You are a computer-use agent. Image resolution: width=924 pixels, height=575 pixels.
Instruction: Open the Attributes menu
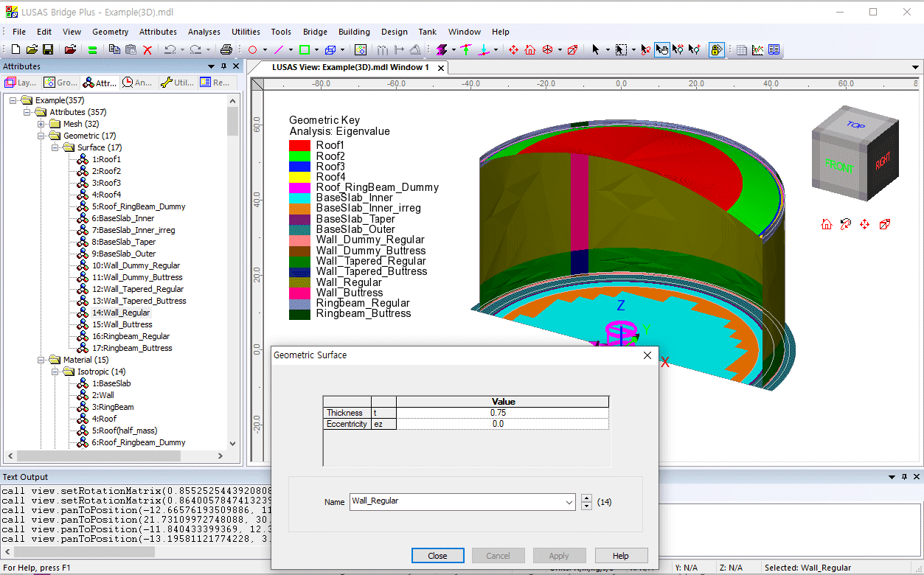(158, 32)
